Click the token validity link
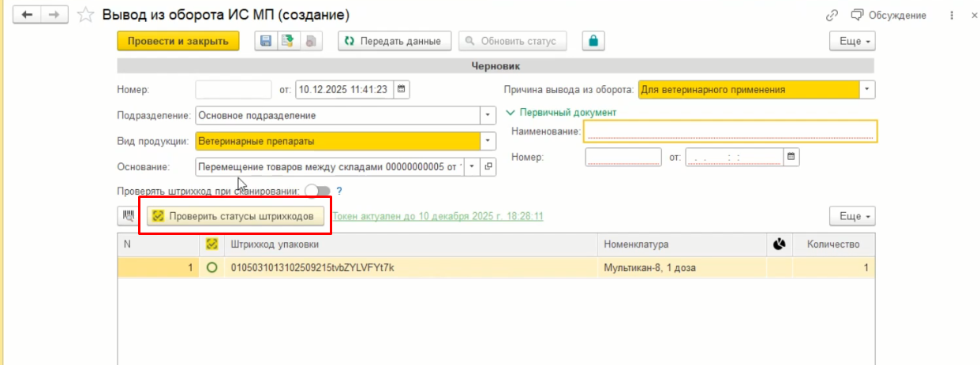 point(438,216)
